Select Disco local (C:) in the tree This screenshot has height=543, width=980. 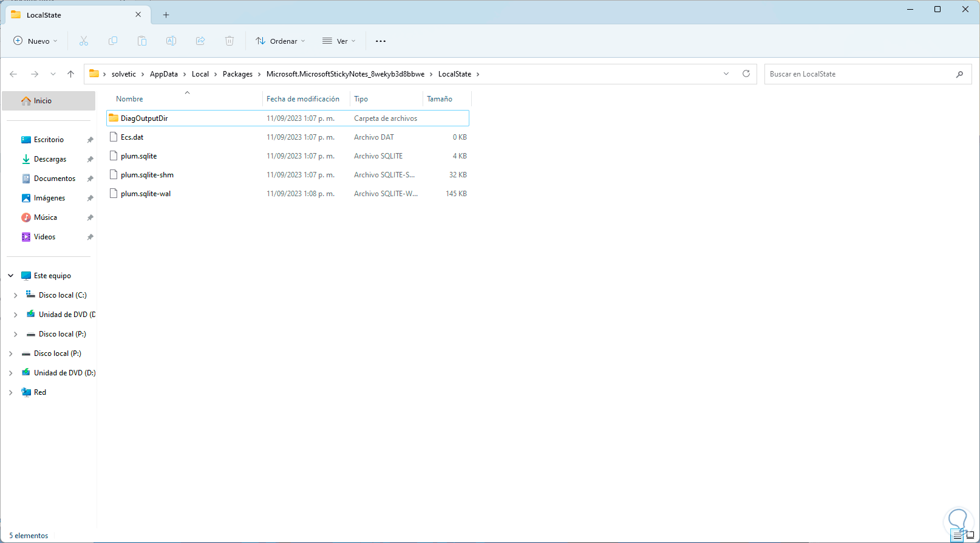[63, 295]
